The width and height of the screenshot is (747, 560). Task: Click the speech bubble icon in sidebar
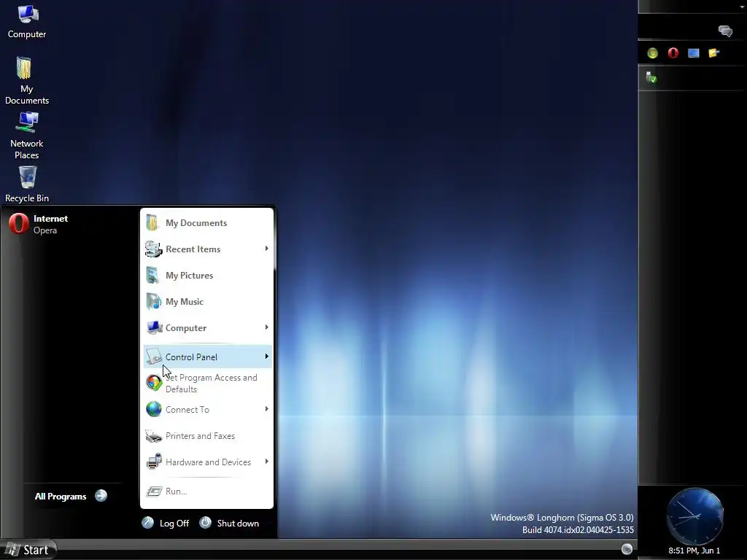pyautogui.click(x=725, y=31)
